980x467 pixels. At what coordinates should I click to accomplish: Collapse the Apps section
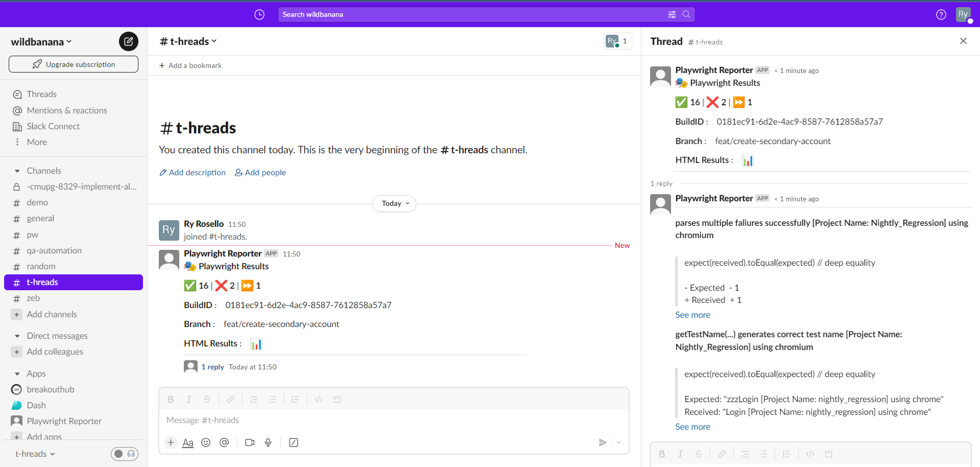tap(17, 373)
